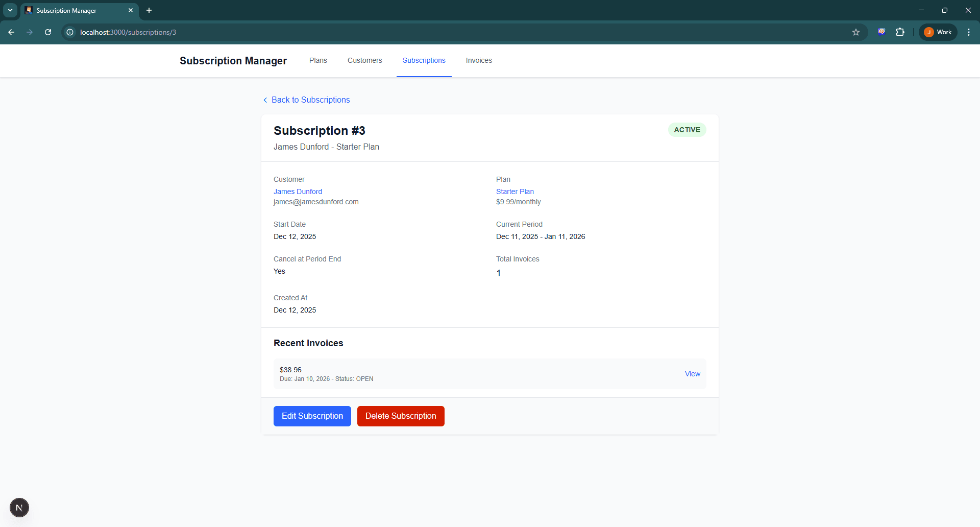980x527 pixels.
Task: Click the Edit Subscription button
Action: (312, 416)
